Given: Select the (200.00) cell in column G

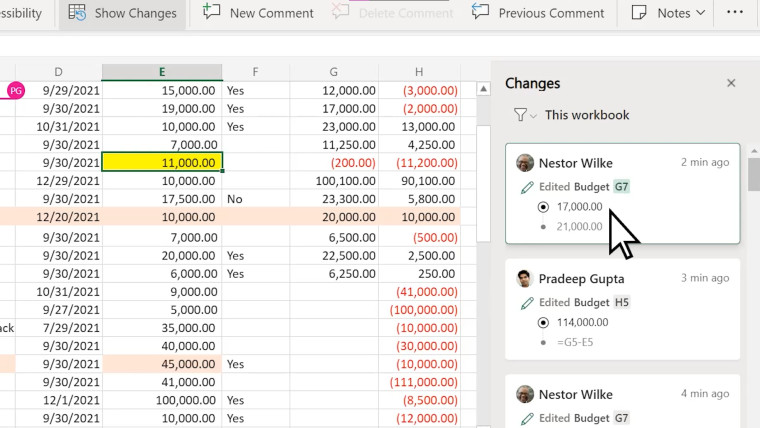Looking at the screenshot, I should tap(334, 162).
